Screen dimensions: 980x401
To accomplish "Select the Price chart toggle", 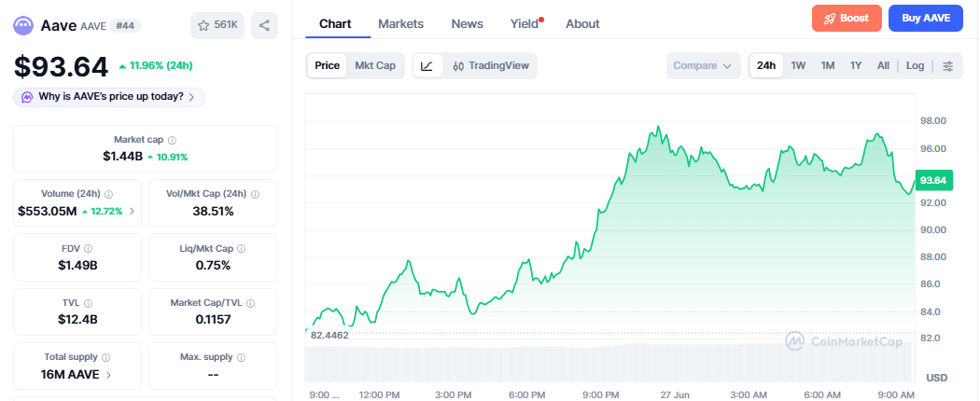I will [x=327, y=65].
